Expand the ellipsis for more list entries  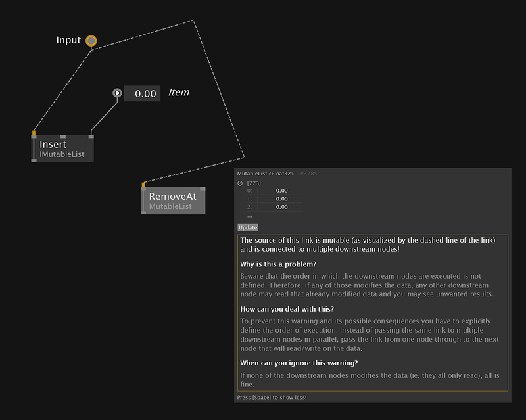click(x=249, y=216)
